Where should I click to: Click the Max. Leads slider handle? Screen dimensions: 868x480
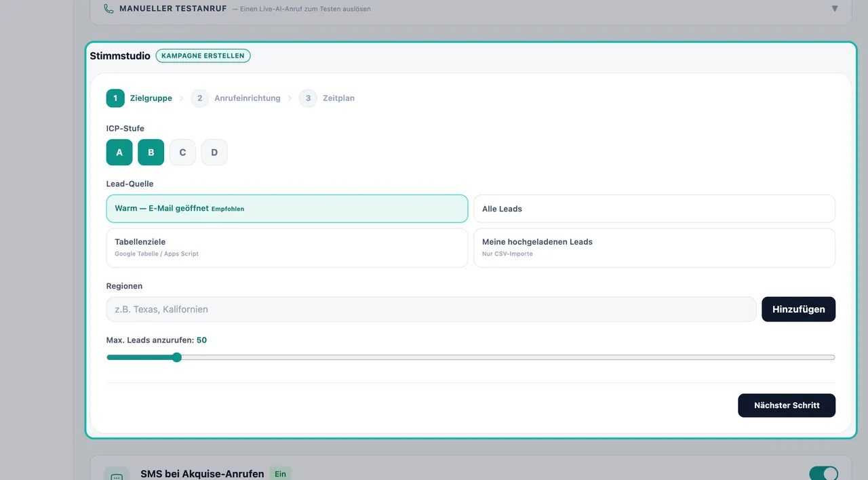click(177, 357)
